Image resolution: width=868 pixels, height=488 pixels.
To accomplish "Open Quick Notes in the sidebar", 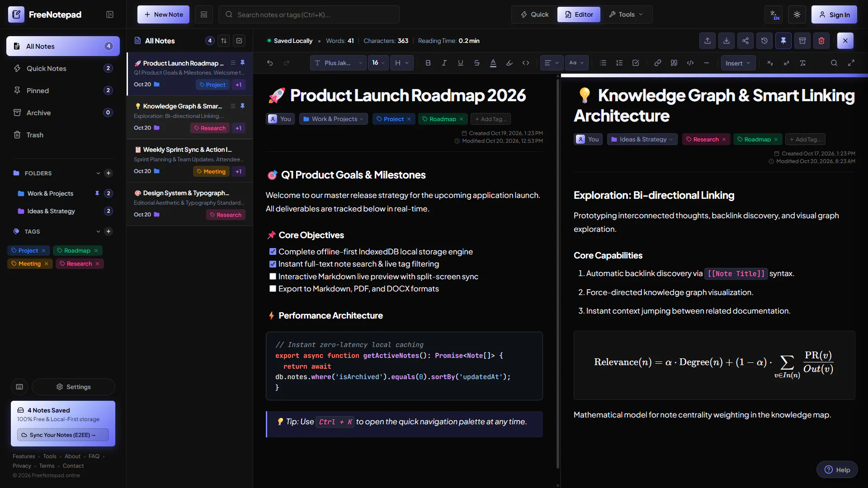I will click(63, 68).
